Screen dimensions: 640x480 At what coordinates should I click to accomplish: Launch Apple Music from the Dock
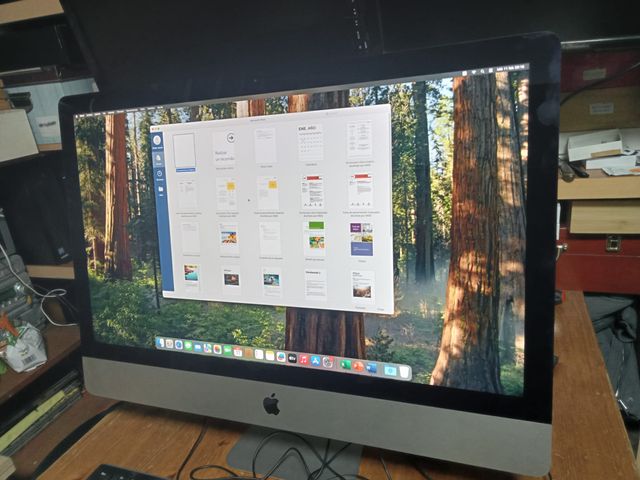[x=304, y=359]
